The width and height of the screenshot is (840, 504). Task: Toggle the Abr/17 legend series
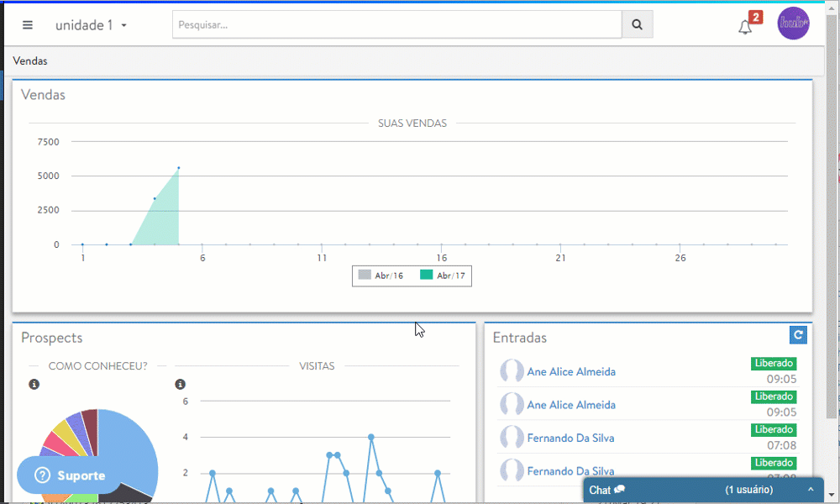(441, 276)
